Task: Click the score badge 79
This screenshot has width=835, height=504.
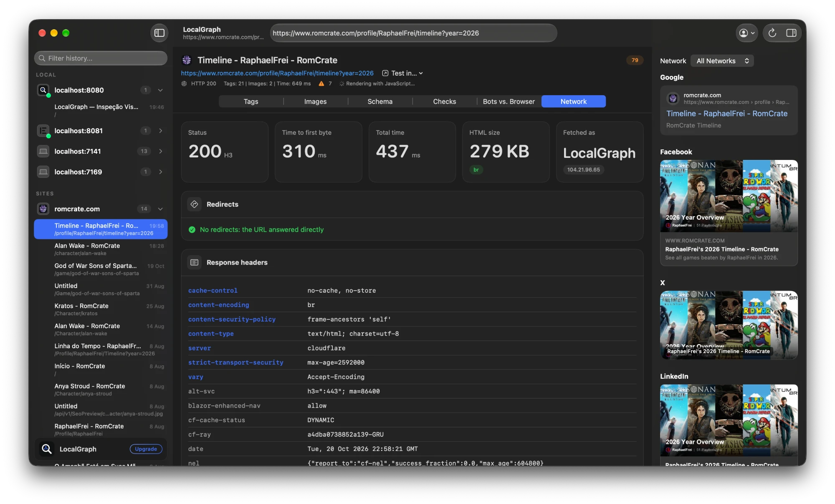Action: pos(635,60)
